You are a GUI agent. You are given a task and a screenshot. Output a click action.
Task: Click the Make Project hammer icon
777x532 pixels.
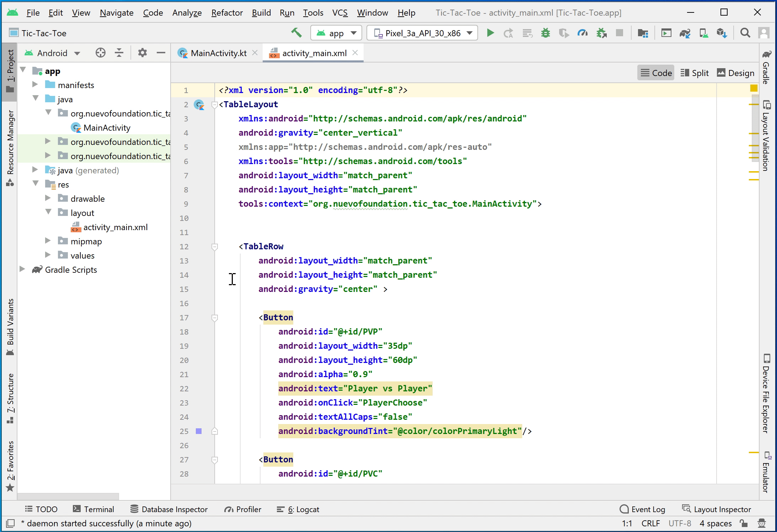(x=296, y=33)
